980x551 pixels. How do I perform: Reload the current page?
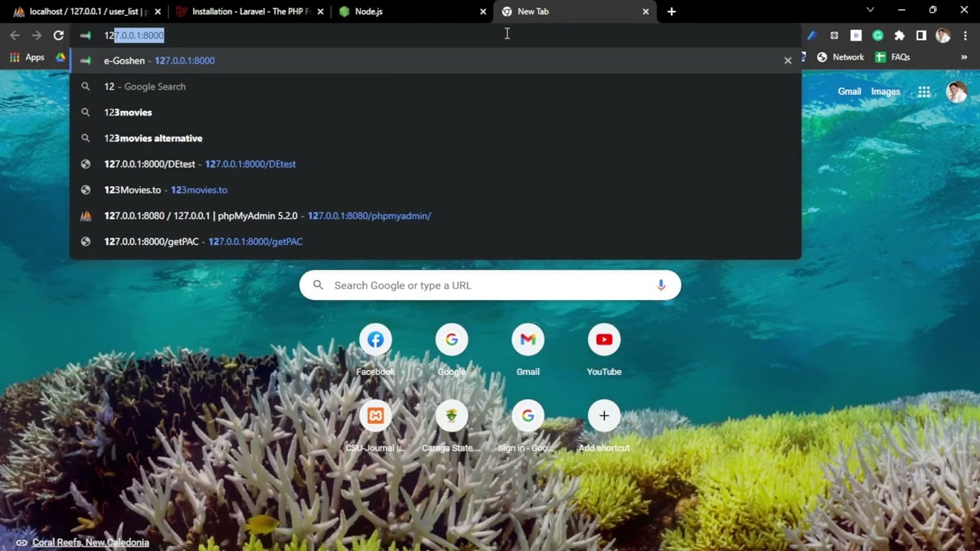(x=58, y=35)
